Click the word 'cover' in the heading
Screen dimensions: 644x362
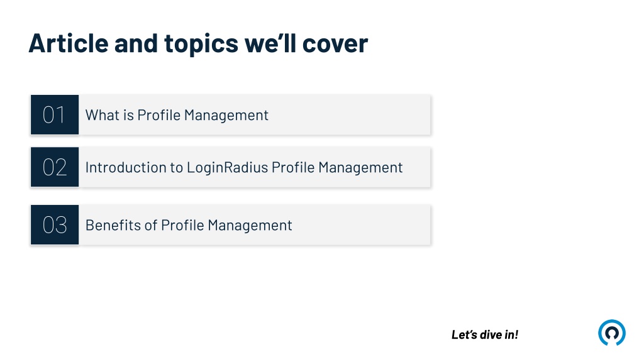click(335, 45)
